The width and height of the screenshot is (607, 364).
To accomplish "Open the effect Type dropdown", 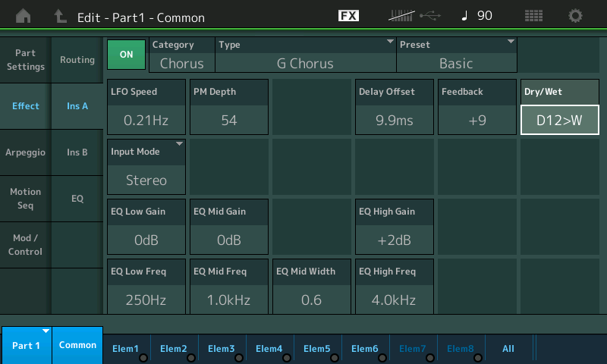I will 306,55.
